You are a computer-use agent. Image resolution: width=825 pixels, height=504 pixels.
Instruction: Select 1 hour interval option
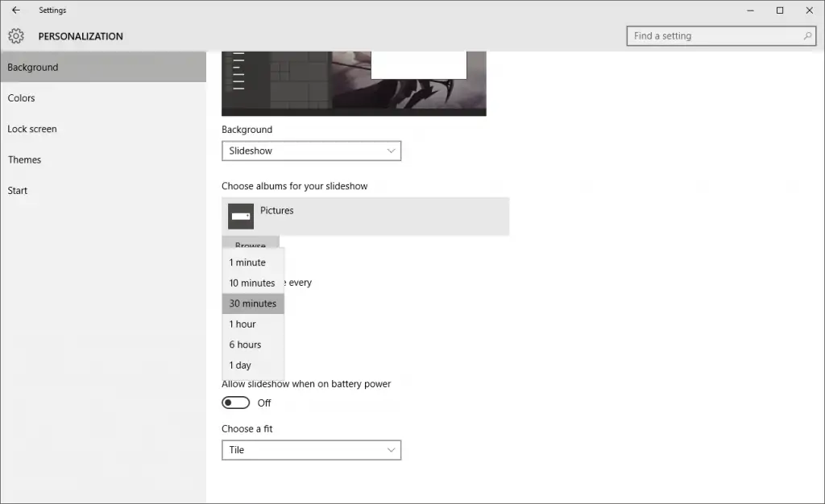(x=253, y=324)
